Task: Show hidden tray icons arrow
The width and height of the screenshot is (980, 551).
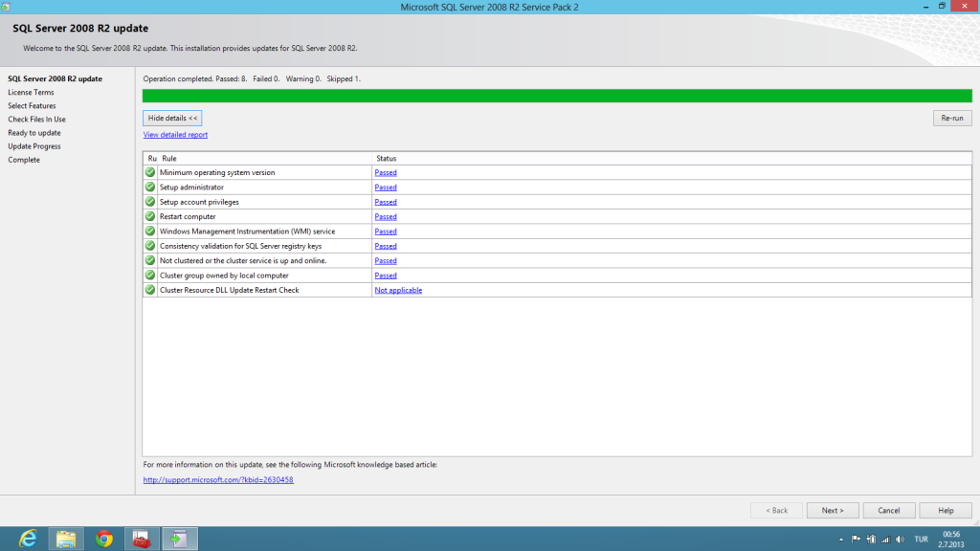Action: point(840,540)
